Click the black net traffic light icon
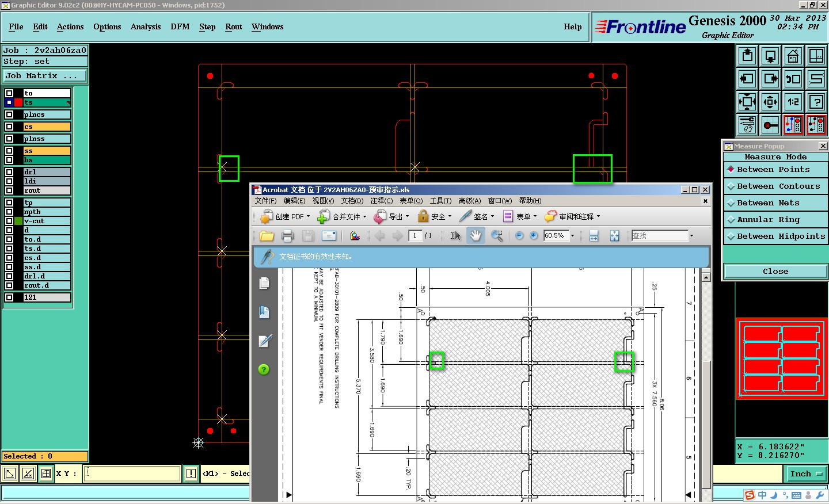The image size is (829, 504). point(816,125)
